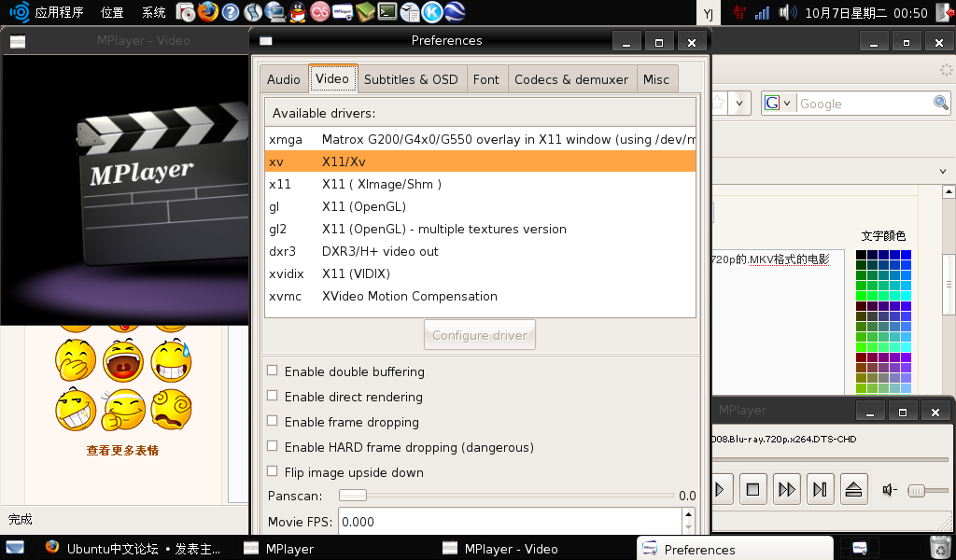The image size is (956, 560).
Task: Switch to Ubuntu中文论坛 taskbar window
Action: point(134,549)
